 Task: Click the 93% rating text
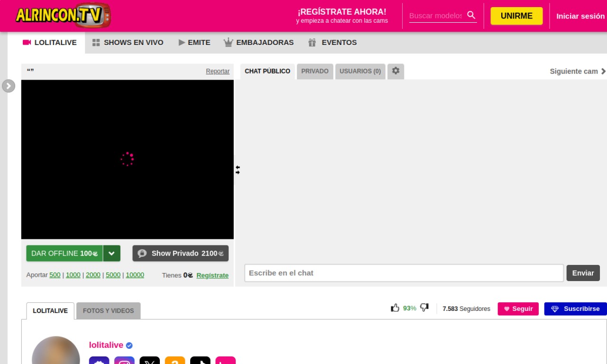click(410, 308)
